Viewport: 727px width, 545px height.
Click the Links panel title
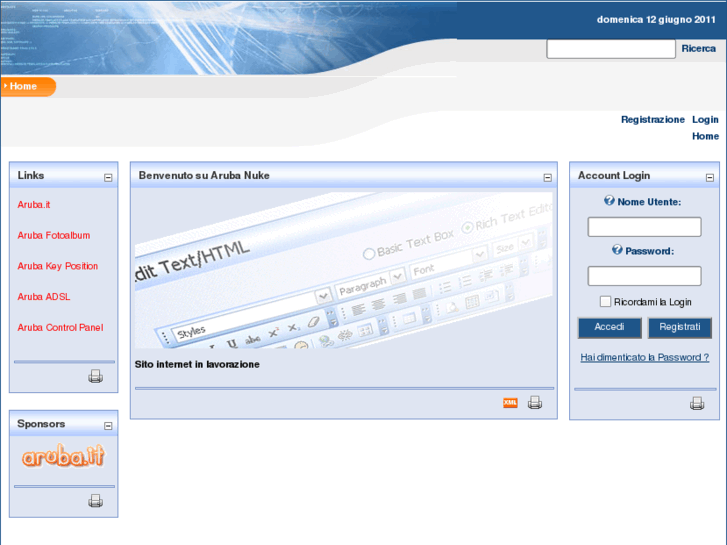click(31, 175)
